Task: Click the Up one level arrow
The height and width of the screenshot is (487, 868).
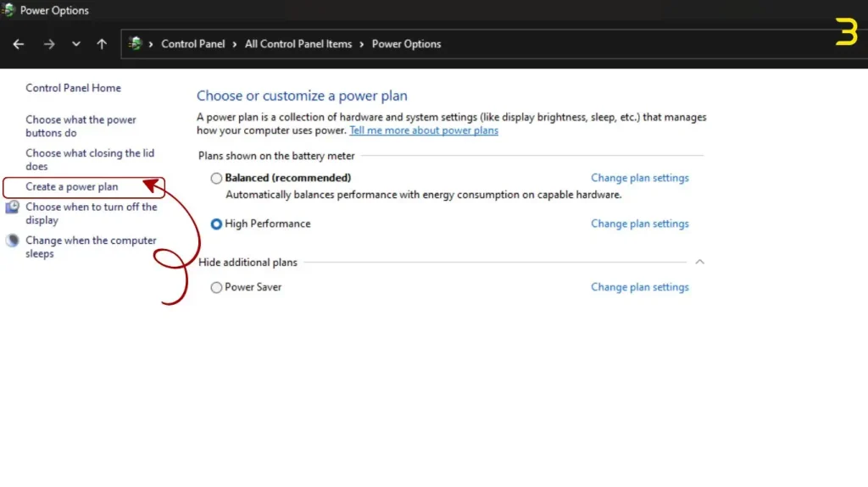Action: [102, 44]
